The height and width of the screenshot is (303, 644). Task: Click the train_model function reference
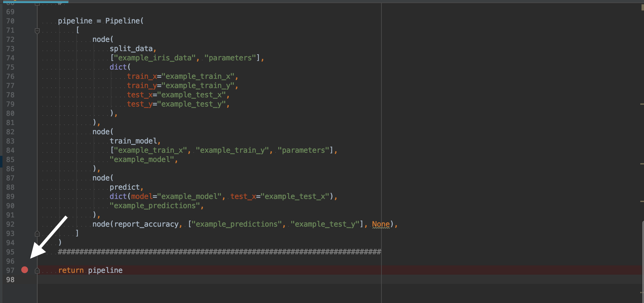pyautogui.click(x=133, y=141)
